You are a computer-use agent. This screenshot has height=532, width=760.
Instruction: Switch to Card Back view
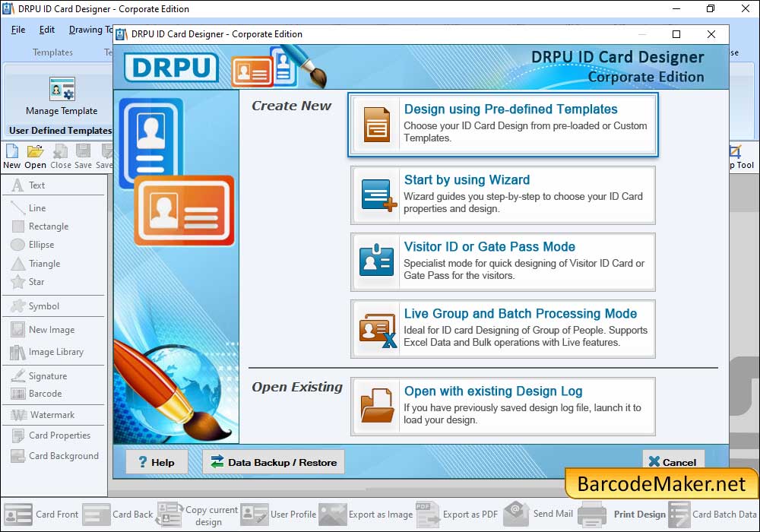point(118,514)
